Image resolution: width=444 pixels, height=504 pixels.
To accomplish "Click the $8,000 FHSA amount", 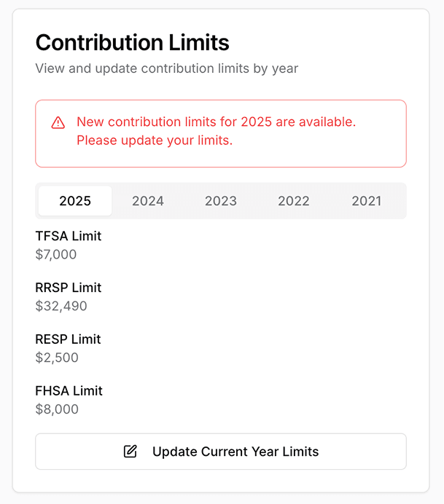I will click(57, 410).
